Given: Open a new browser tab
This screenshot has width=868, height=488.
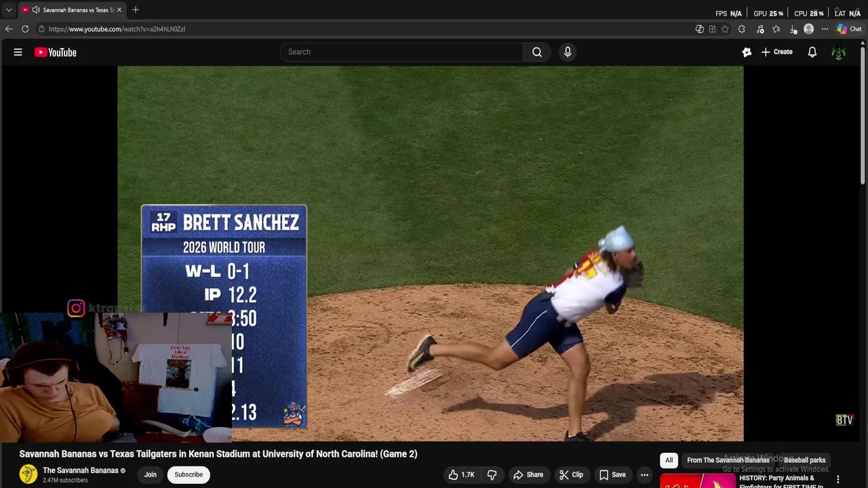Looking at the screenshot, I should click(136, 9).
